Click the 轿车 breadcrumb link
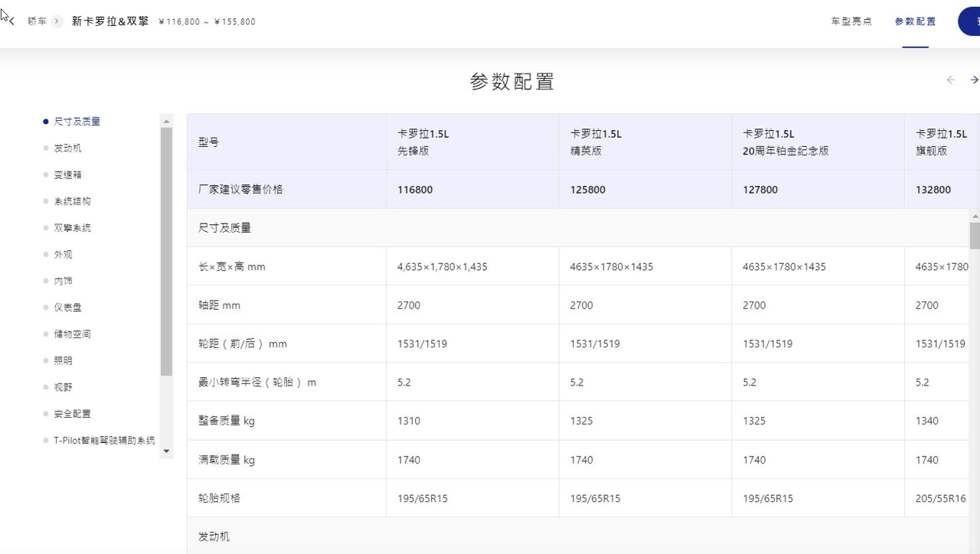Viewport: 980px width, 554px height. 37,21
